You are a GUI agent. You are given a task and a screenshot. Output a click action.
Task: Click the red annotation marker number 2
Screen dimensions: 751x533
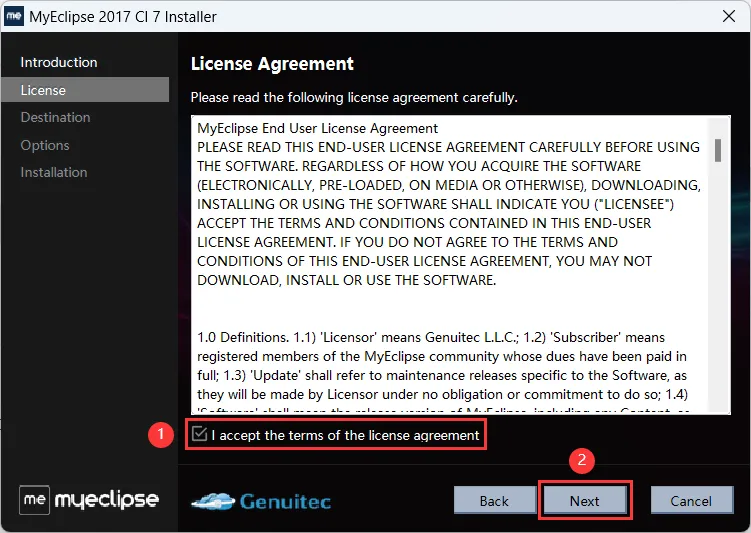(582, 461)
